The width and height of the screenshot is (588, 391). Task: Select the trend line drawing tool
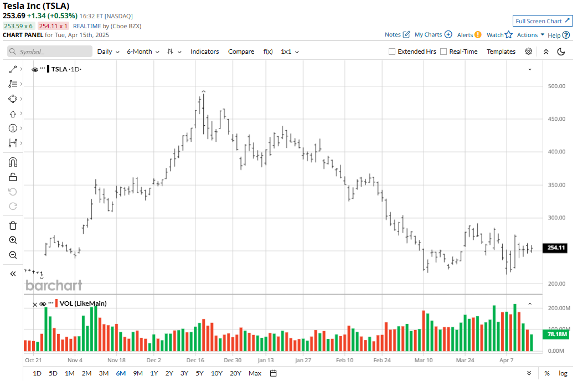13,69
